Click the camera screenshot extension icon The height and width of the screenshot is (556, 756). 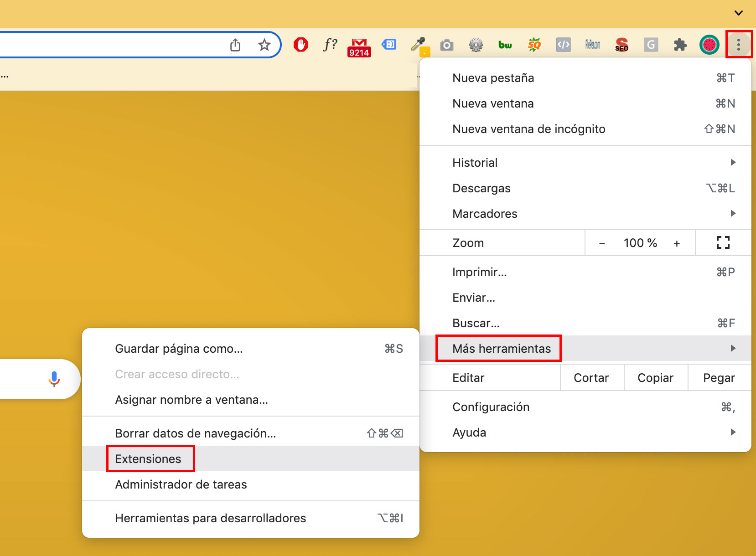click(447, 45)
